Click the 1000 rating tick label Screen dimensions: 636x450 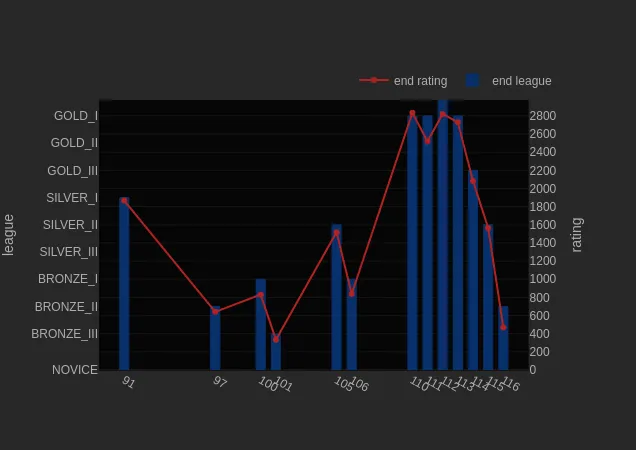543,279
